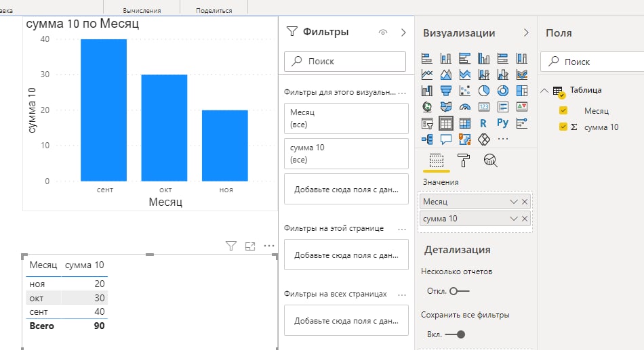Open focus mode for the table visual
The height and width of the screenshot is (350, 644).
click(250, 246)
